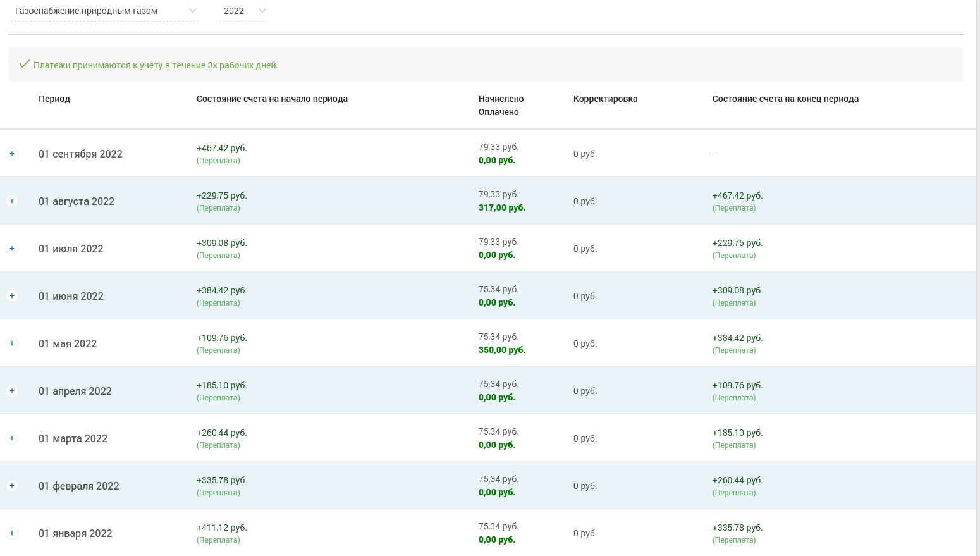Screen dimensions: 980x556
Task: Expand the 01 мая 2022 row
Action: [12, 343]
